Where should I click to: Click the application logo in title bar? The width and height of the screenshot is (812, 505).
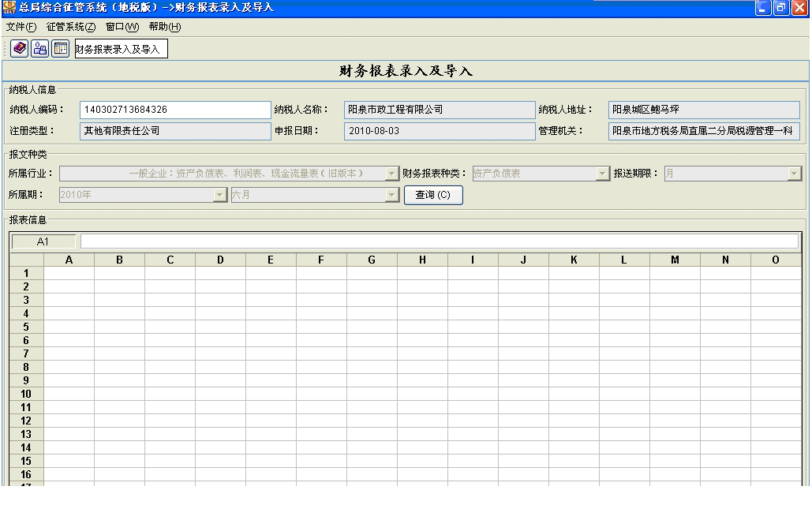point(9,7)
